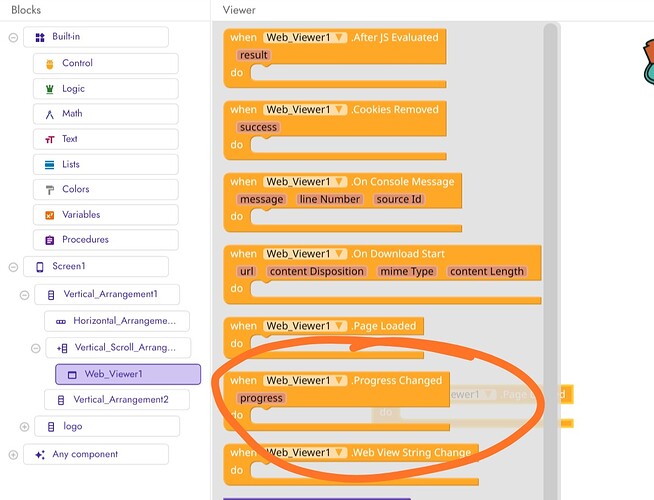Open component dropdown on On Console Message block
This screenshot has width=654, height=500.
pos(305,182)
